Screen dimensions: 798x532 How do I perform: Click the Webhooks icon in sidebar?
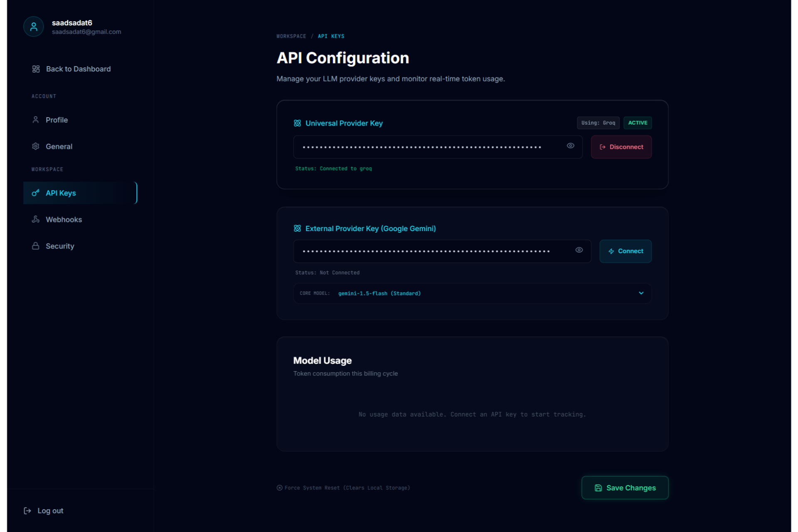point(36,219)
